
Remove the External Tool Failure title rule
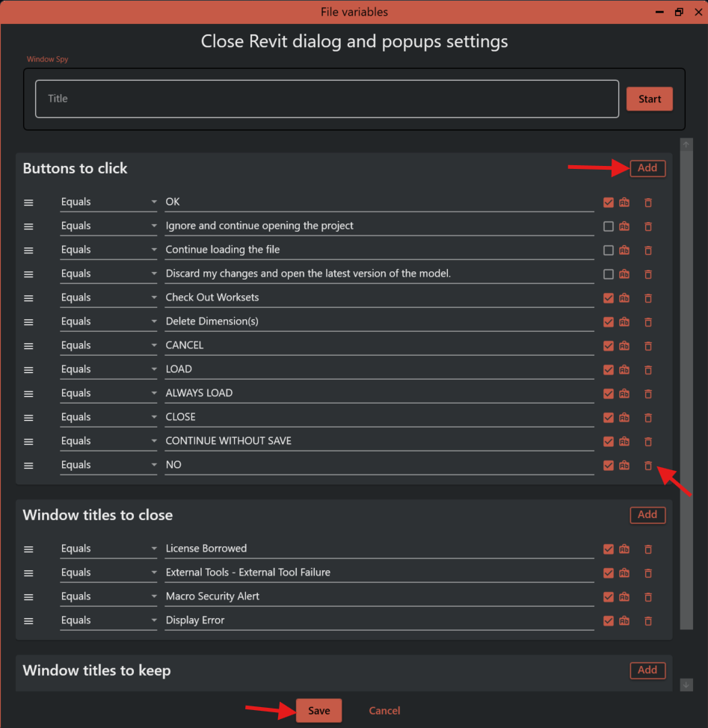[x=647, y=573]
